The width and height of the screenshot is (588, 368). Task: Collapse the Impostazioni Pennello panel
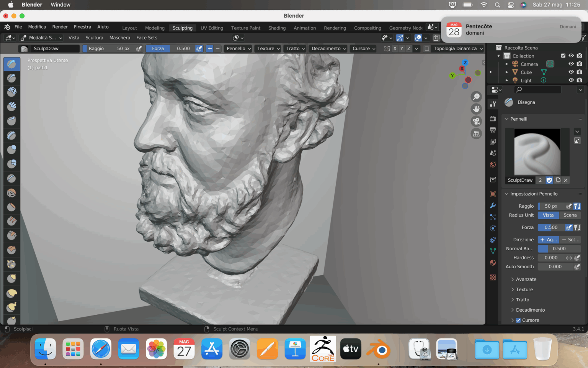point(533,194)
